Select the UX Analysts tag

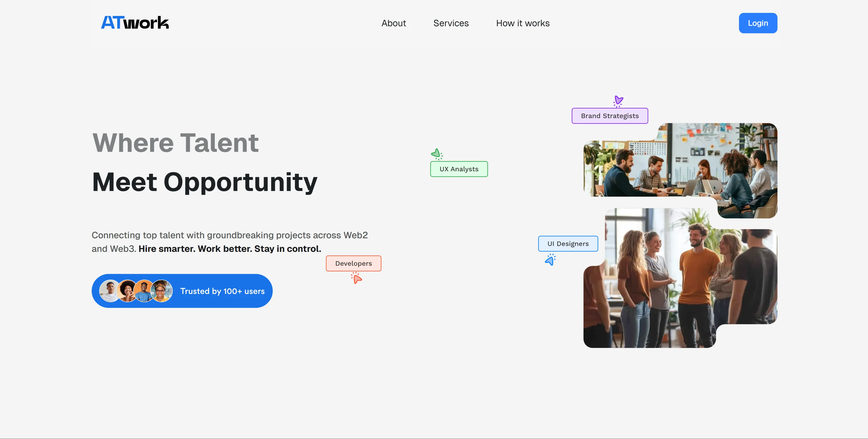459,169
